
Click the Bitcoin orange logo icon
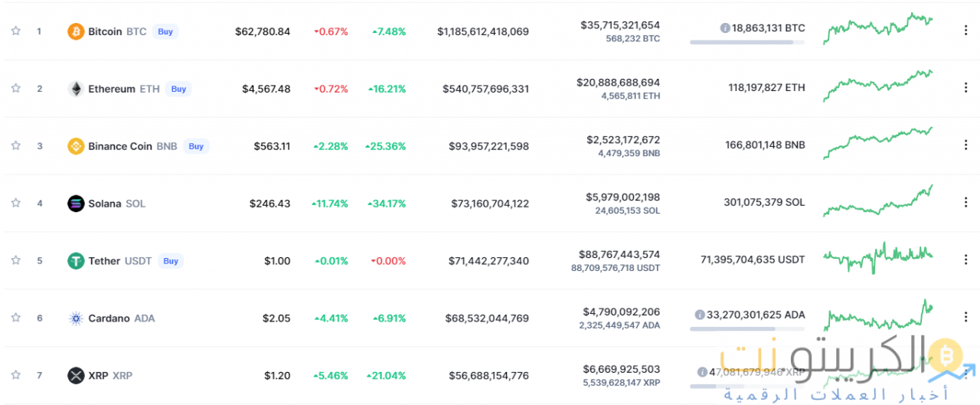(x=76, y=31)
